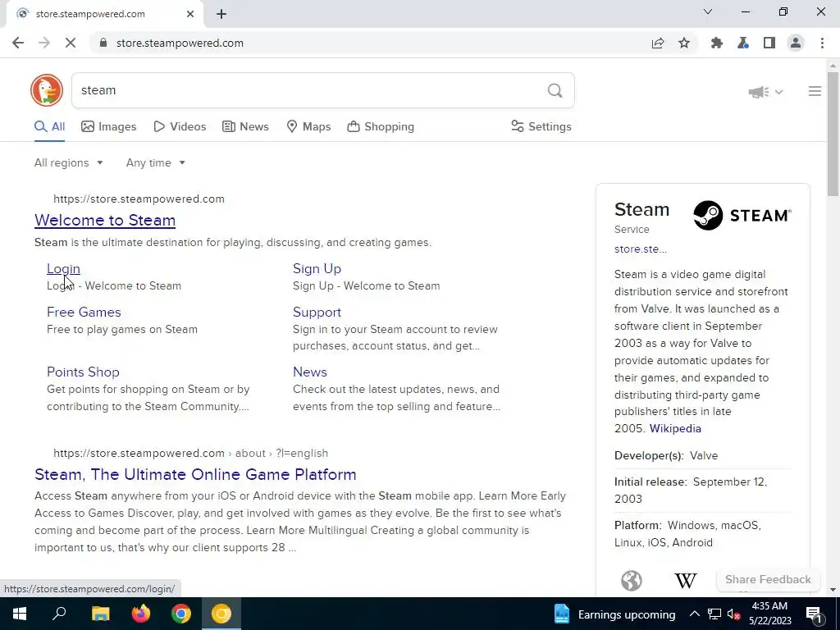Click the Share Feedback button
Image resolution: width=840 pixels, height=630 pixels.
pos(768,580)
